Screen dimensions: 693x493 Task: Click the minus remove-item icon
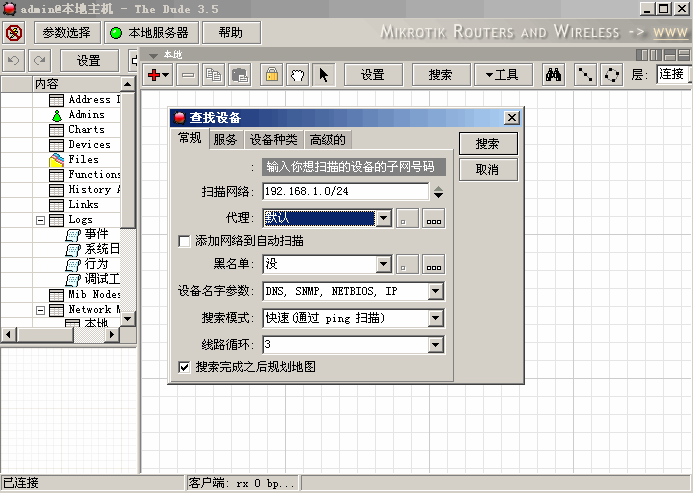coord(188,75)
